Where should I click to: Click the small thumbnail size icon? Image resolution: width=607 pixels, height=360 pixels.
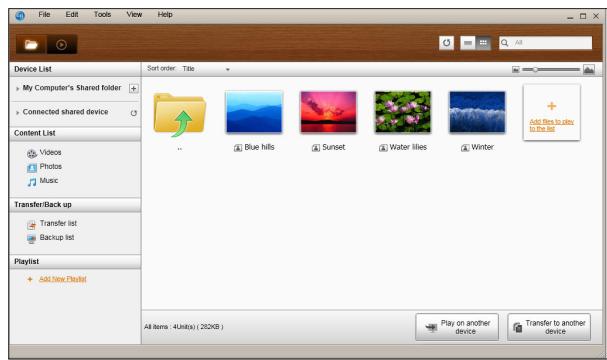pos(516,70)
